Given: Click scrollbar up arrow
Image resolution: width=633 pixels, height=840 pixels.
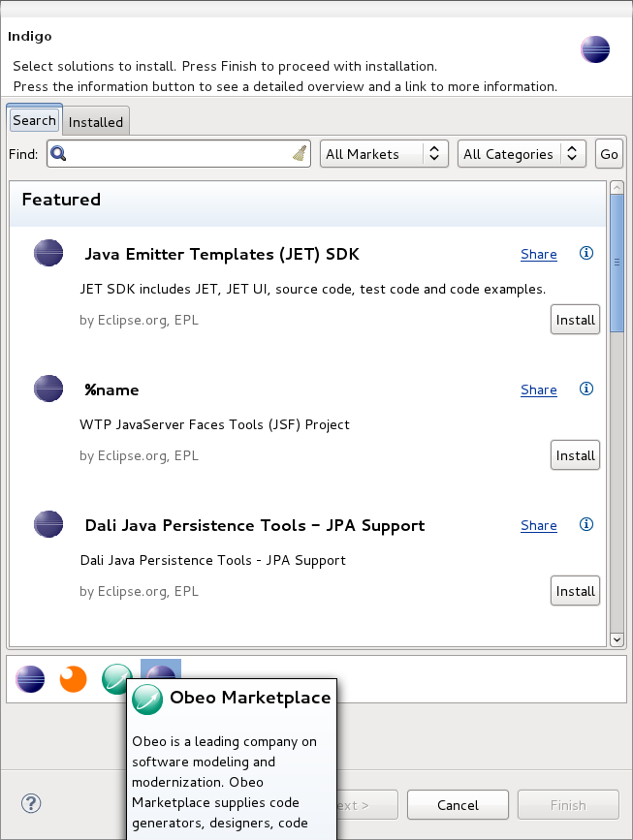Looking at the screenshot, I should pyautogui.click(x=617, y=188).
